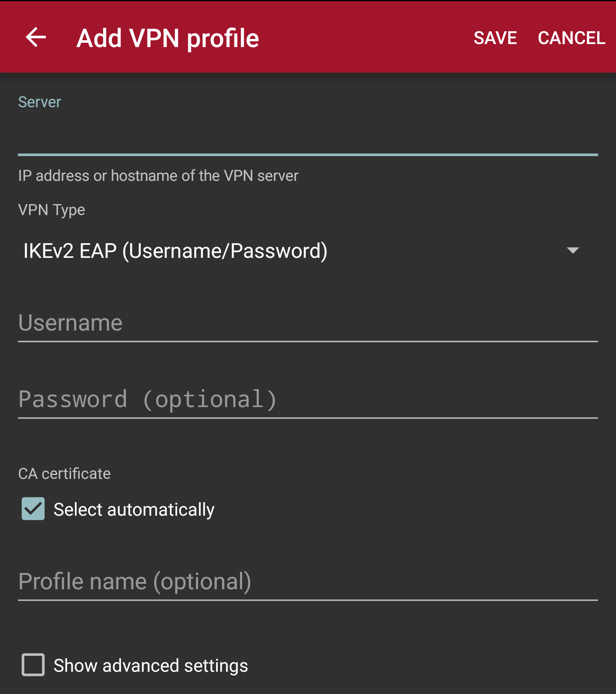Click the teal underline of Server field
This screenshot has width=616, height=694.
click(x=307, y=154)
